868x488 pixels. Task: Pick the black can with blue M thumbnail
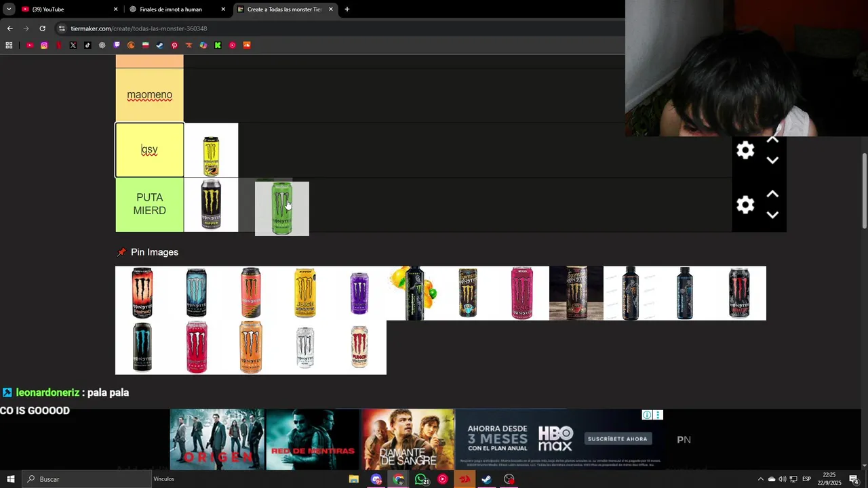(142, 347)
